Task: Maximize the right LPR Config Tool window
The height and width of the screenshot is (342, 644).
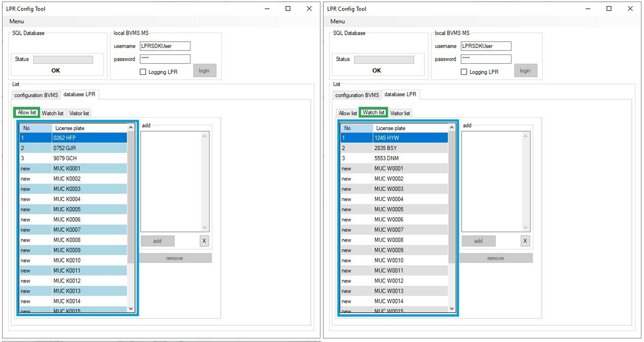Action: pyautogui.click(x=609, y=9)
